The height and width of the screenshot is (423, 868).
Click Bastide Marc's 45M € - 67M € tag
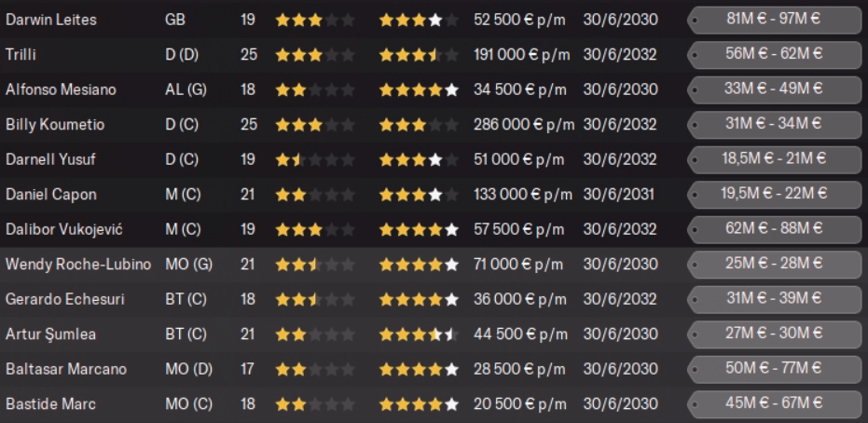click(774, 403)
